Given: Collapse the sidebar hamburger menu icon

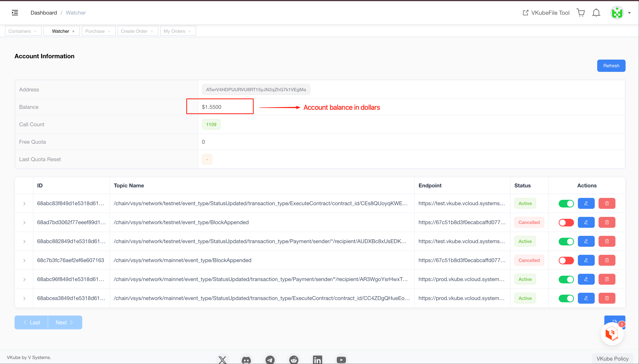Looking at the screenshot, I should point(15,12).
